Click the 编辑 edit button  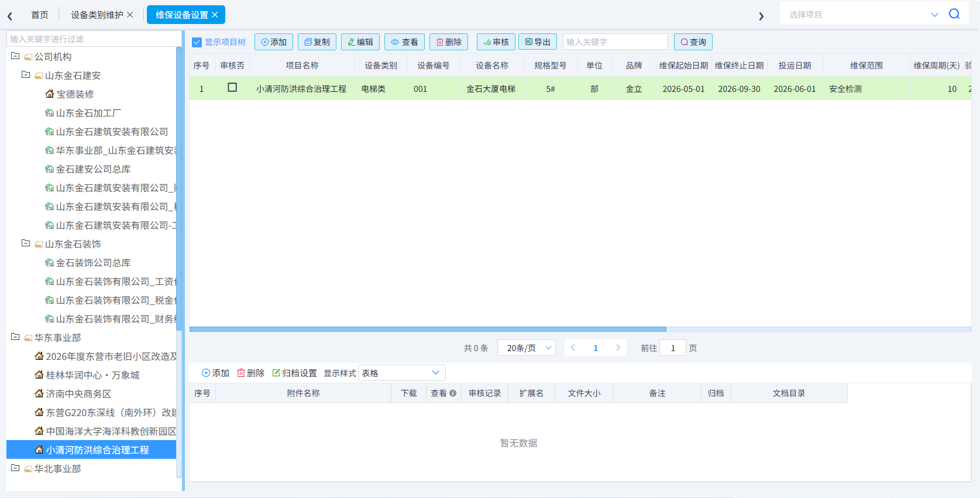(360, 42)
